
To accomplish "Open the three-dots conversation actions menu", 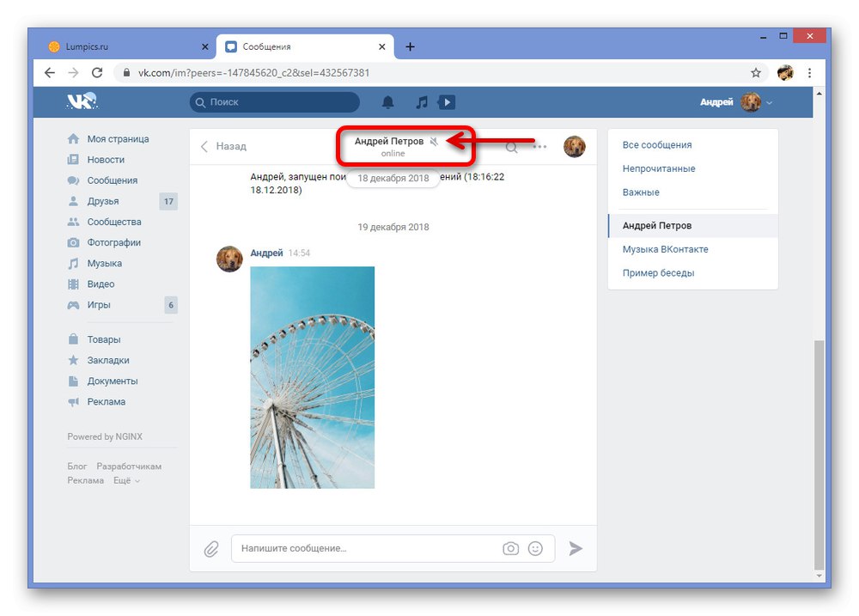I will tap(539, 146).
